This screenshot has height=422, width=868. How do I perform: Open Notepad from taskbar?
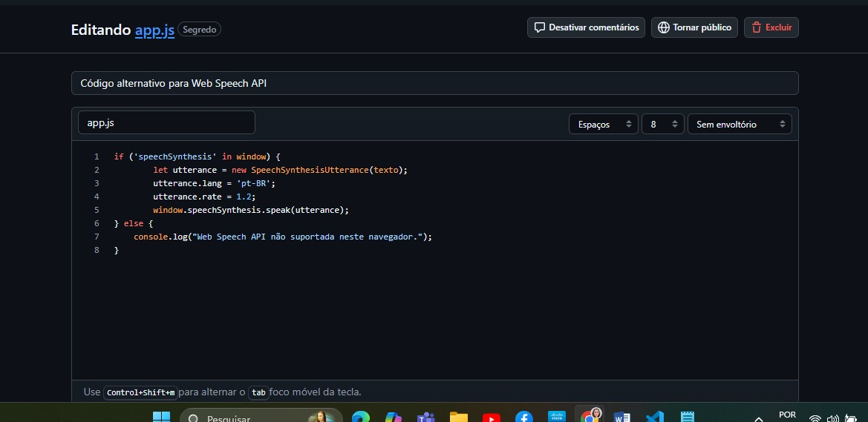(687, 417)
